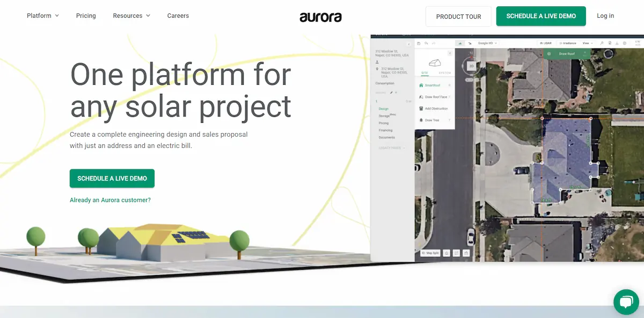Open Financing in the app sidebar

coord(385,130)
